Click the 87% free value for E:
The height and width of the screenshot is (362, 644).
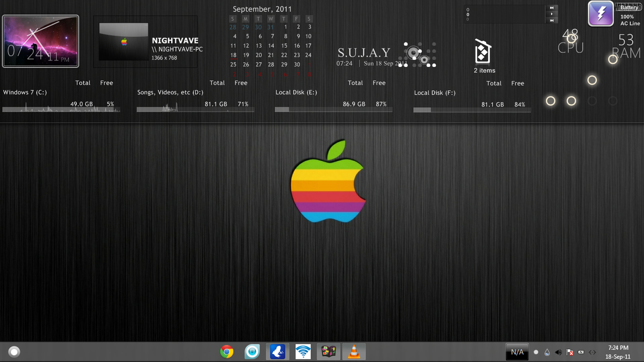coord(381,104)
